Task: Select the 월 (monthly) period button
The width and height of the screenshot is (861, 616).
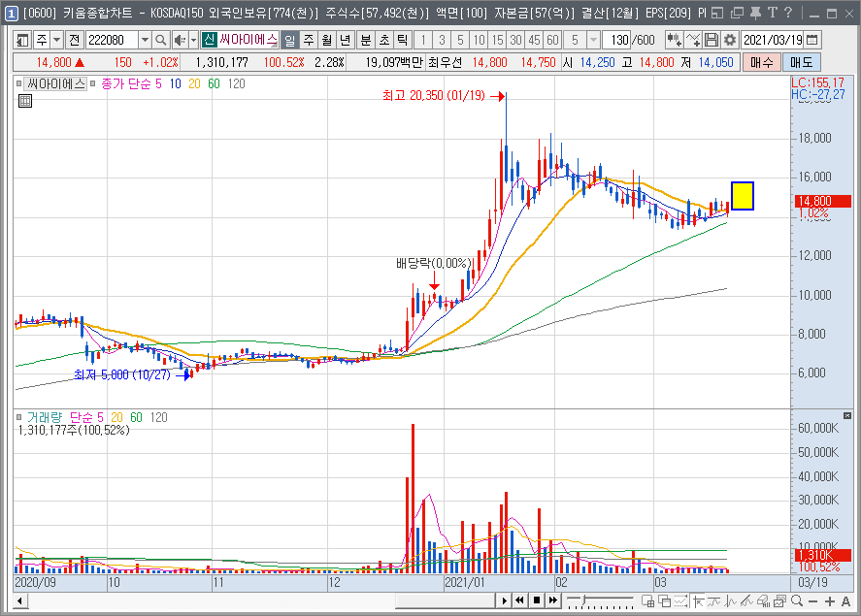Action: [x=327, y=40]
